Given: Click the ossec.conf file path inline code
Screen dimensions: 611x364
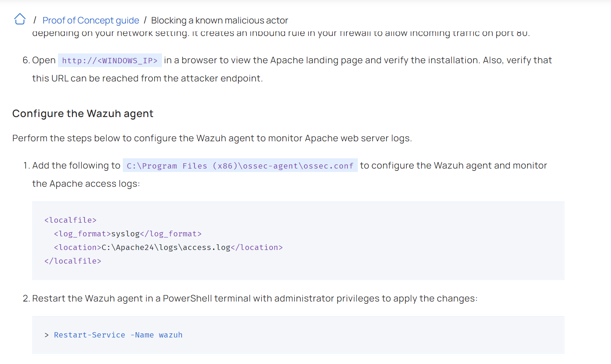Looking at the screenshot, I should point(240,166).
